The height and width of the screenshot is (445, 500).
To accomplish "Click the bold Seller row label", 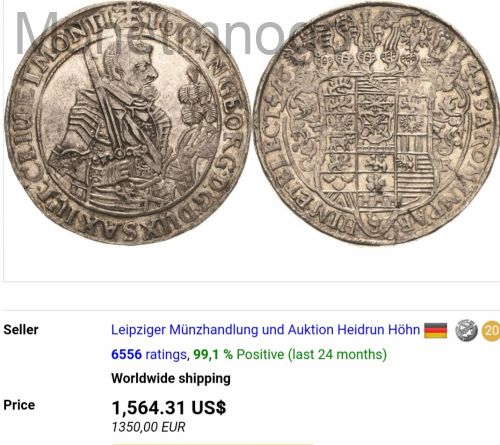I will 21,330.
